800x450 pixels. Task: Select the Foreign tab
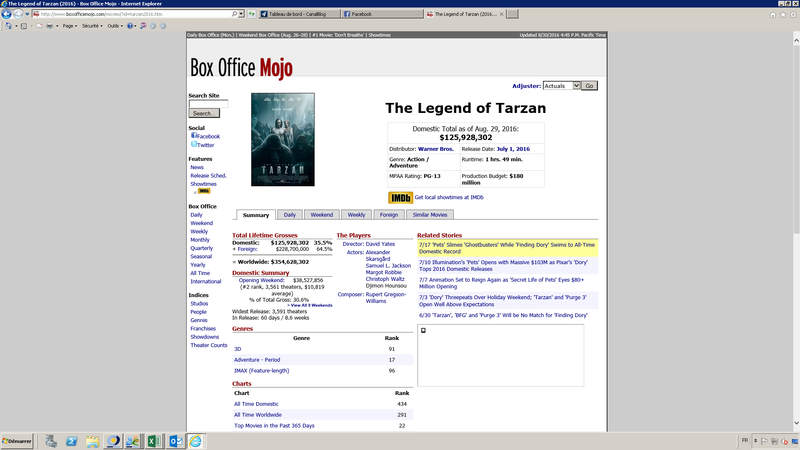pos(389,215)
